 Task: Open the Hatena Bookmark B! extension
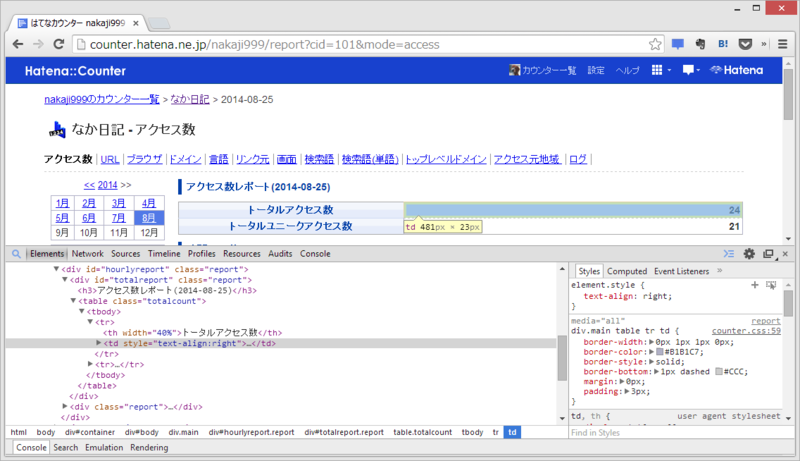[723, 44]
